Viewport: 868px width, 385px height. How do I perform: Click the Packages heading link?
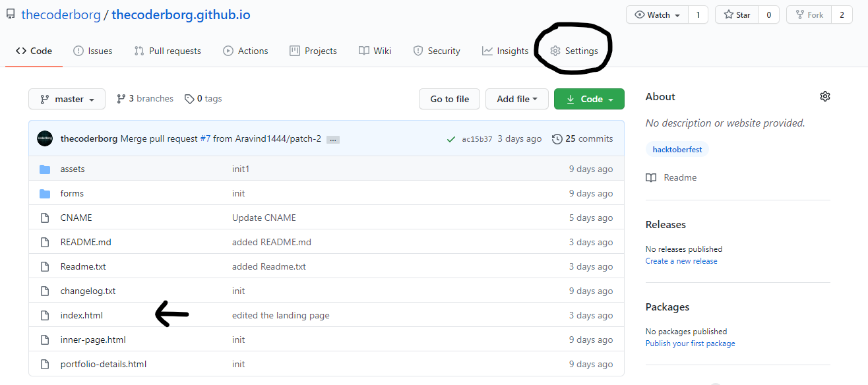tap(667, 307)
